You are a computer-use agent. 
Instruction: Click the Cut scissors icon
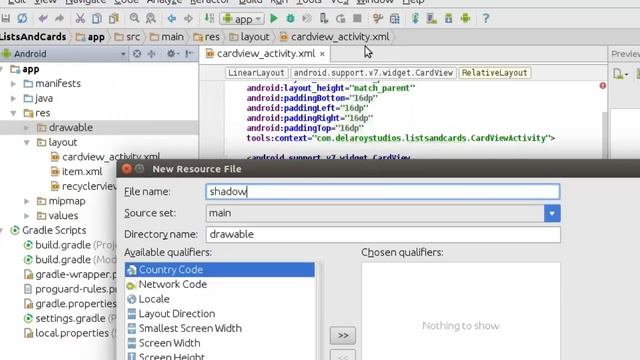[80, 18]
